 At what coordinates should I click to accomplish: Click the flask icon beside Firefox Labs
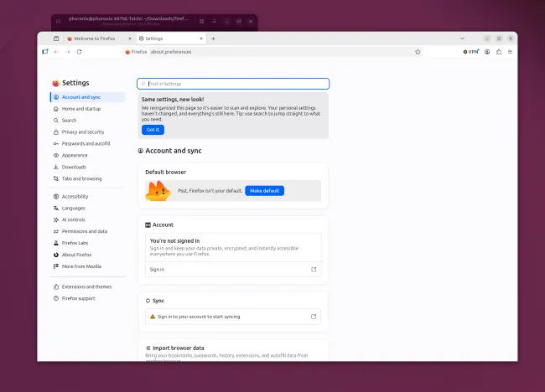pyautogui.click(x=56, y=243)
